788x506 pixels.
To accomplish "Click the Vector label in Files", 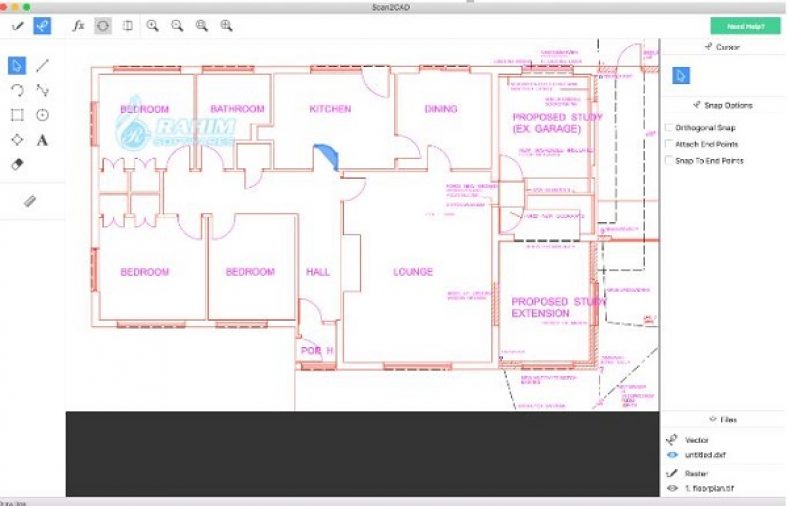I will pyautogui.click(x=697, y=440).
